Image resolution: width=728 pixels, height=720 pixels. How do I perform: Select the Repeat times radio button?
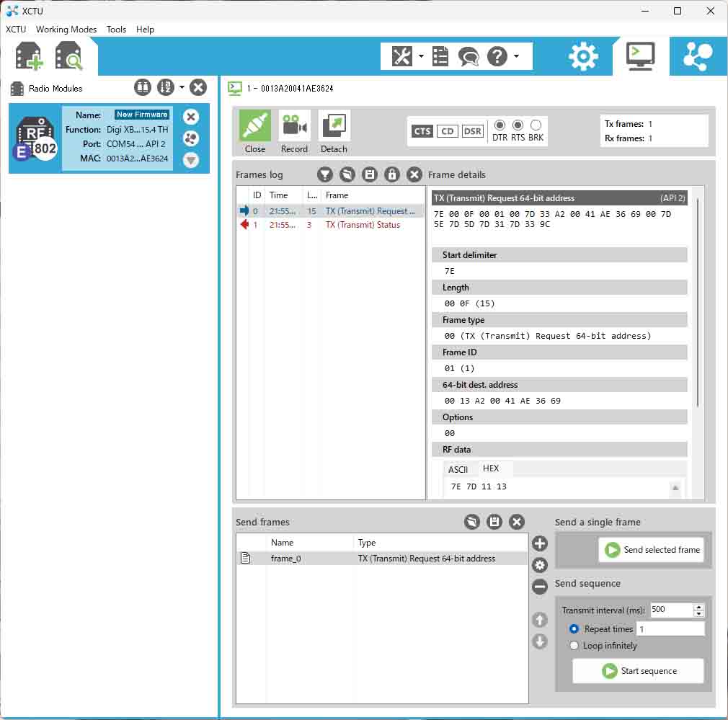[x=574, y=629]
